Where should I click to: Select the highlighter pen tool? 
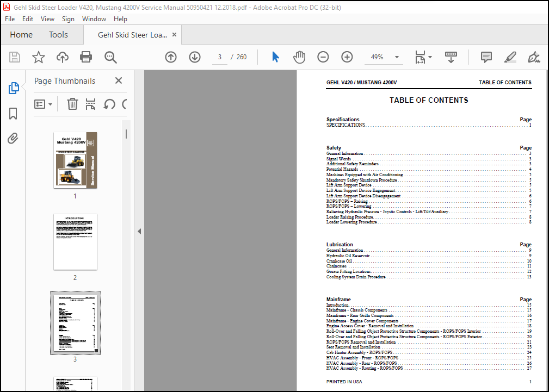pyautogui.click(x=510, y=57)
